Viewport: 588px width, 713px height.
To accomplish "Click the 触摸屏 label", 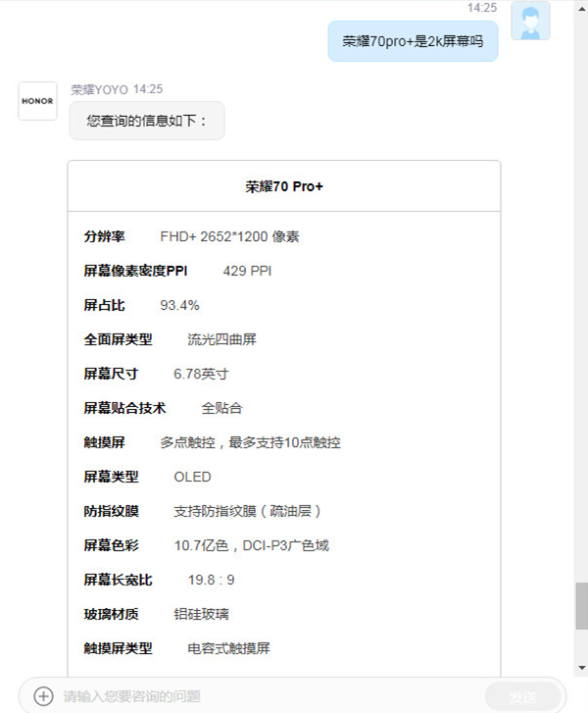I will tap(105, 442).
